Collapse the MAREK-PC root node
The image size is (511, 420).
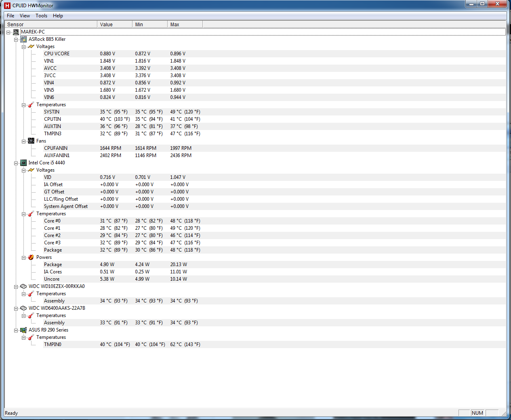[x=8, y=32]
